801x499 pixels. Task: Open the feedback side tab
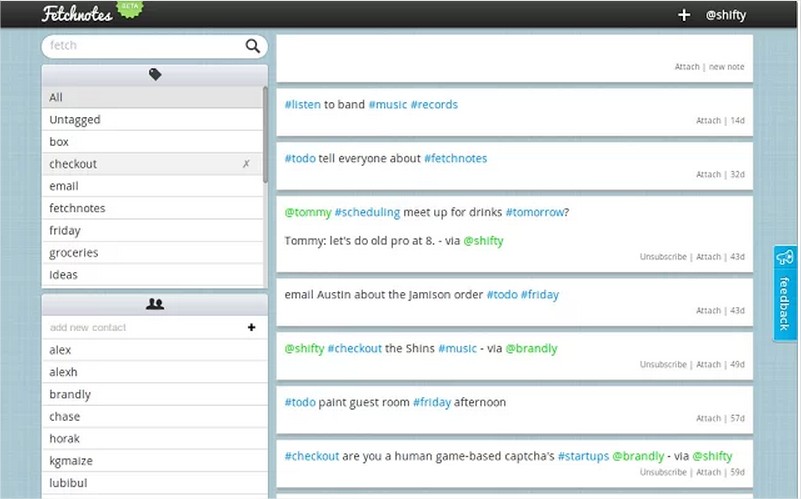click(785, 293)
